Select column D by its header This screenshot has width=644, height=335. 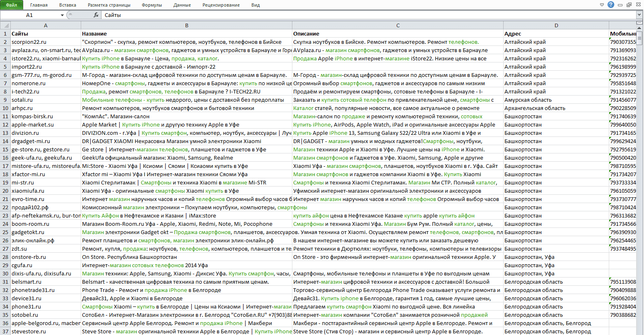(x=556, y=25)
